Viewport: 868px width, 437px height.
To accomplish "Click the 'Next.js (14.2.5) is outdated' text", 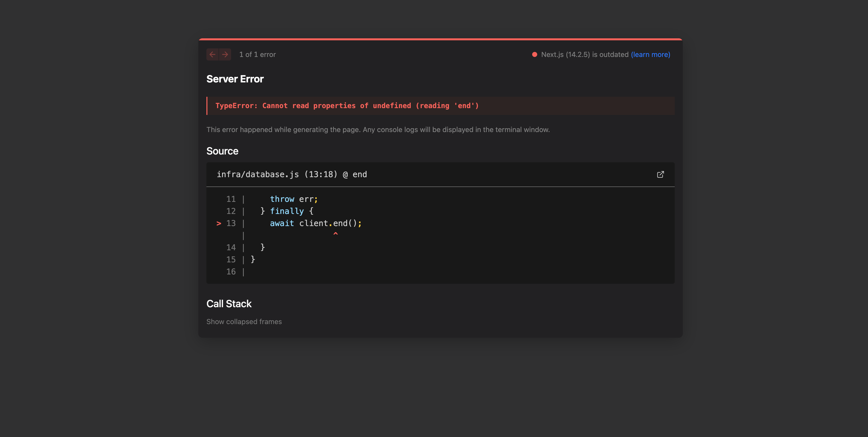I will click(585, 54).
